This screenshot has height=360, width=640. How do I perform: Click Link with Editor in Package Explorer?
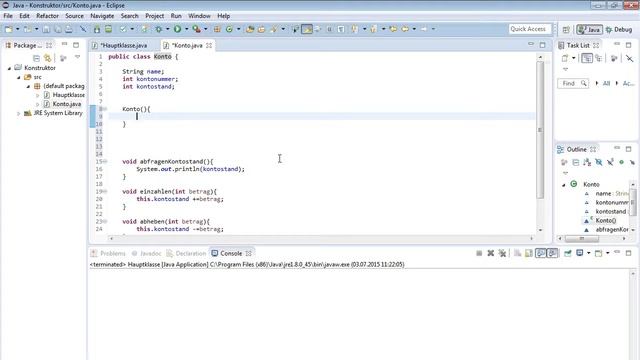[48, 58]
